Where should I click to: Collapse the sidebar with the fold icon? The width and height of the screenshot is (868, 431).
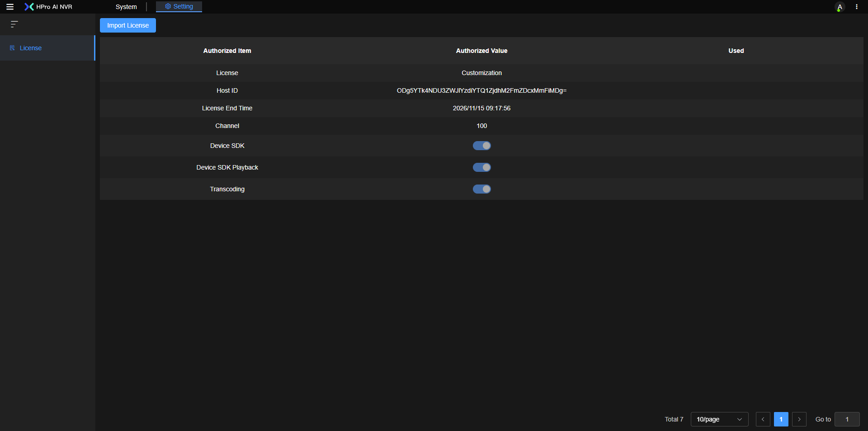click(x=14, y=24)
